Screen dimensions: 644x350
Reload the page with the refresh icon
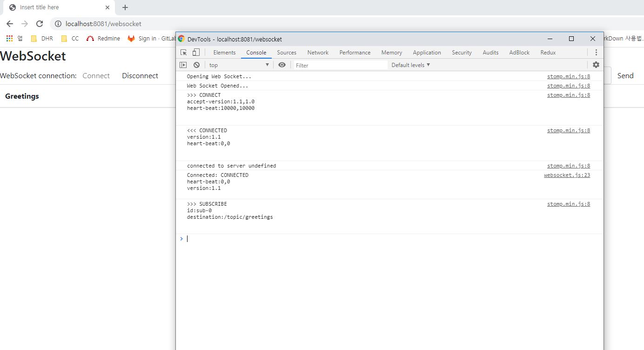pyautogui.click(x=40, y=24)
